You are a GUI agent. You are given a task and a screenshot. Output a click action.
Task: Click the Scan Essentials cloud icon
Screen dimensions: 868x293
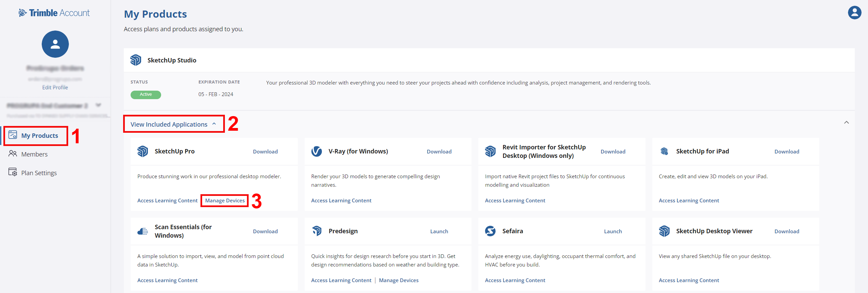[x=143, y=231]
